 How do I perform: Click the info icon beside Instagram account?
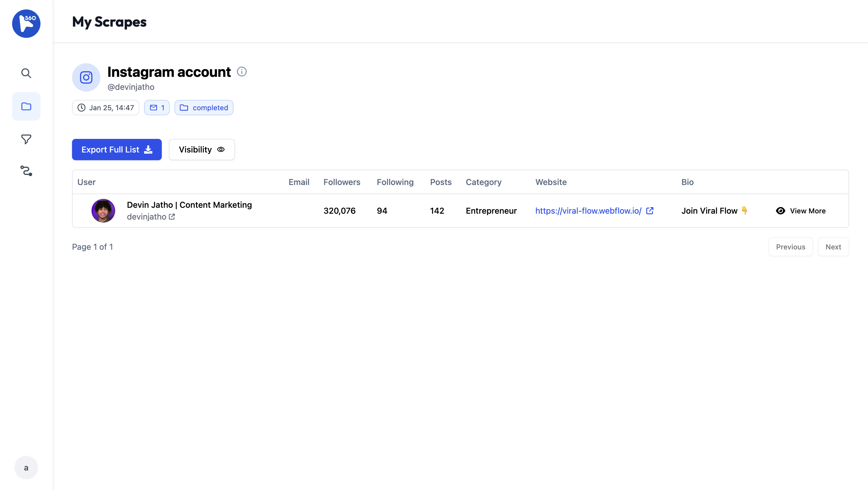[x=242, y=72]
